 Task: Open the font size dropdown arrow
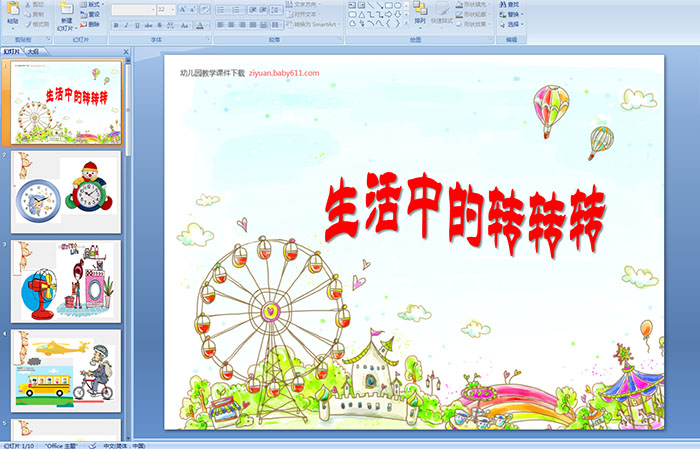(173, 9)
